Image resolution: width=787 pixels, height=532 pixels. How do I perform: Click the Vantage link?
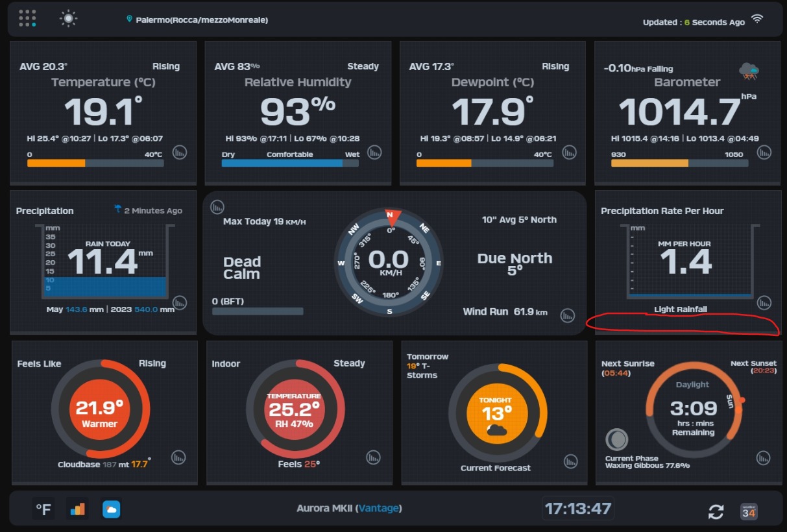point(378,508)
